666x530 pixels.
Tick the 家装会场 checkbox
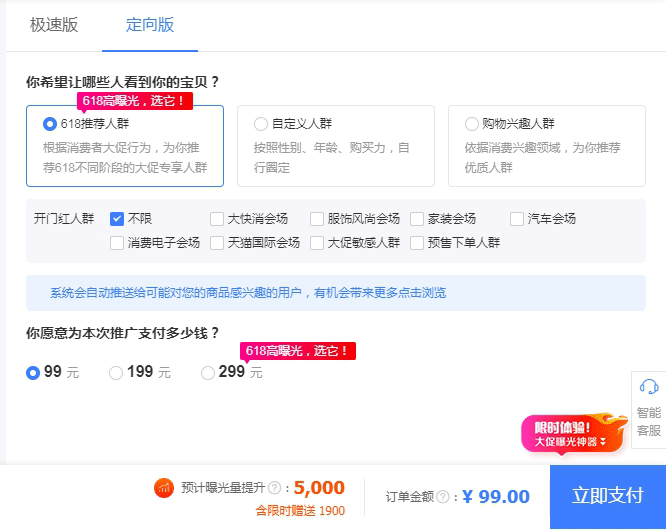[x=417, y=219]
